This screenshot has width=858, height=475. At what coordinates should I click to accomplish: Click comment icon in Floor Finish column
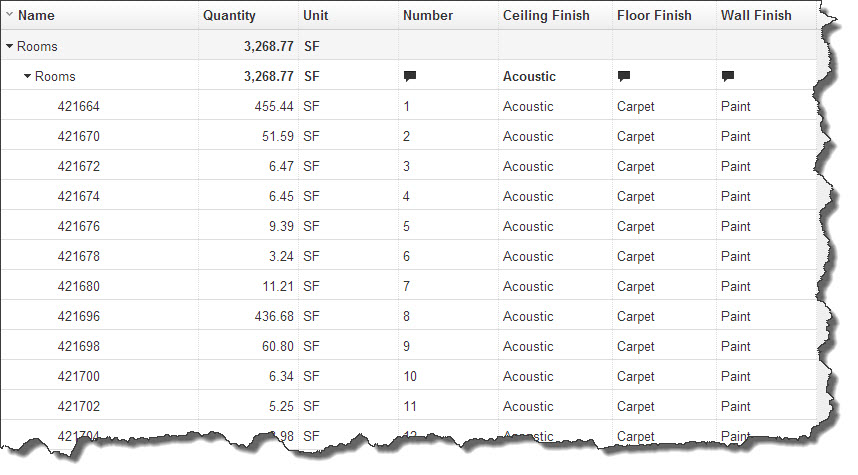click(x=624, y=76)
